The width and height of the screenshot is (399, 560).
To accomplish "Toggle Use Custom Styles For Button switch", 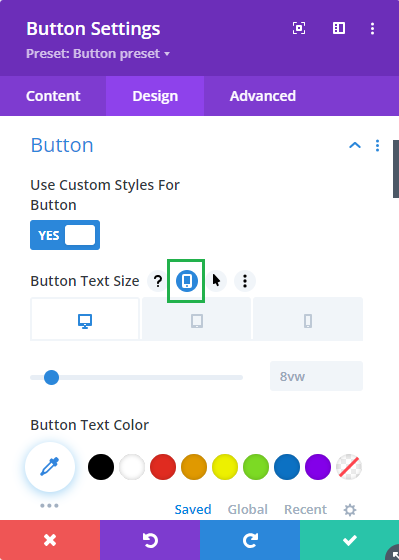I will click(65, 235).
